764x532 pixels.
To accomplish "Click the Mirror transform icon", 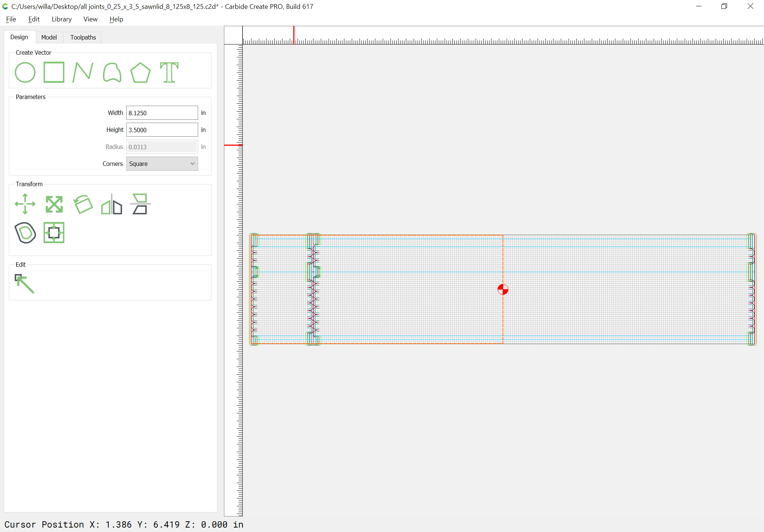I will tap(112, 204).
